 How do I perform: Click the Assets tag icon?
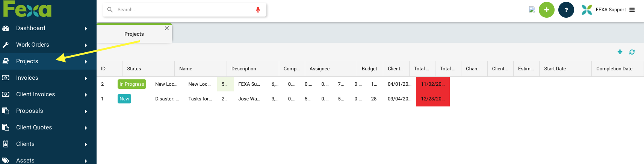[x=6, y=160]
